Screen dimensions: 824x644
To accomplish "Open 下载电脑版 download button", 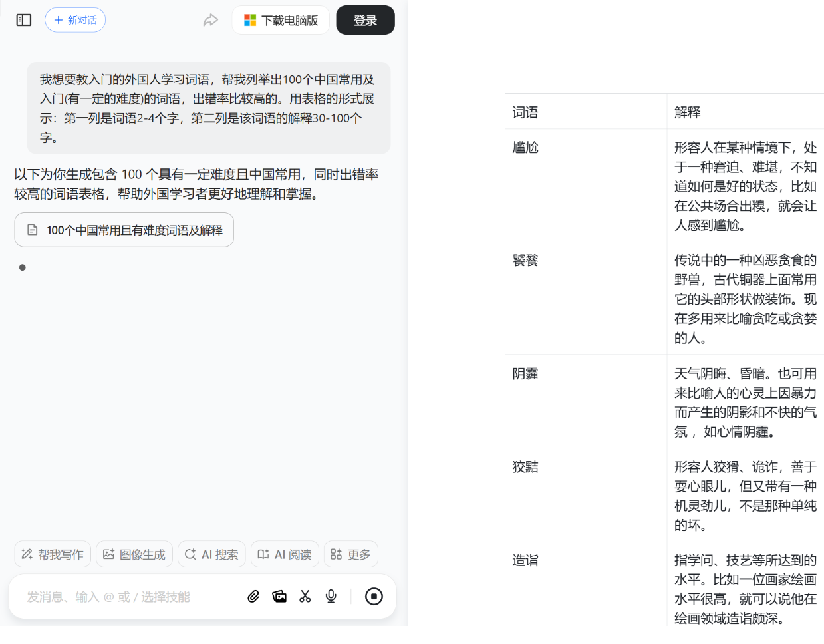I will [281, 20].
